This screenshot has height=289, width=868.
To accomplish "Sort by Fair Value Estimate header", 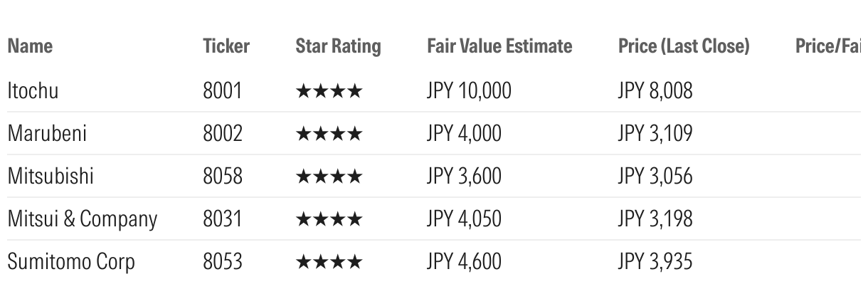I will tap(499, 46).
